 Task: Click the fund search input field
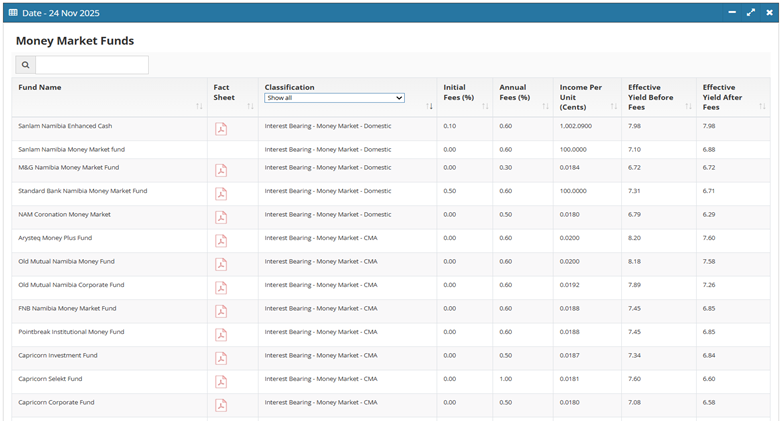click(92, 65)
